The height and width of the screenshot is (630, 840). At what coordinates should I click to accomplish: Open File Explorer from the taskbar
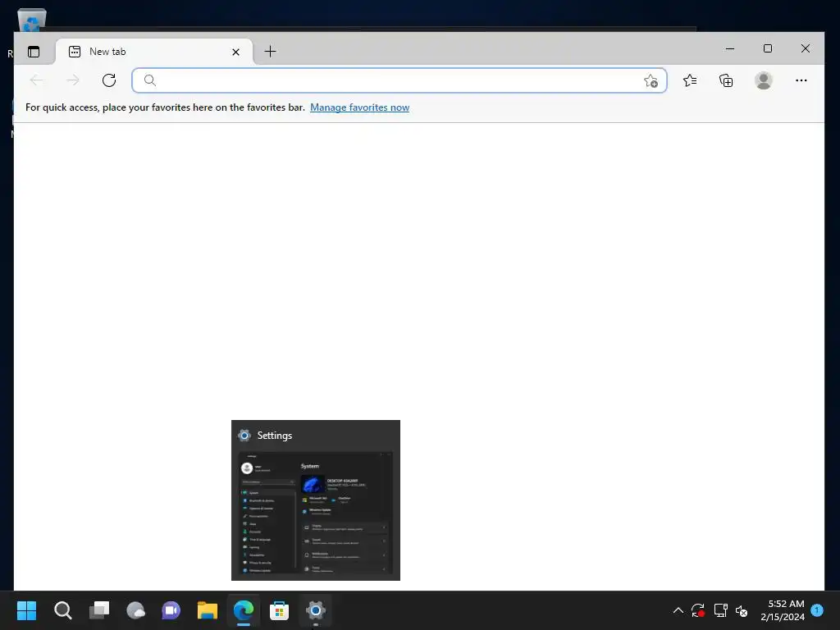[208, 610]
